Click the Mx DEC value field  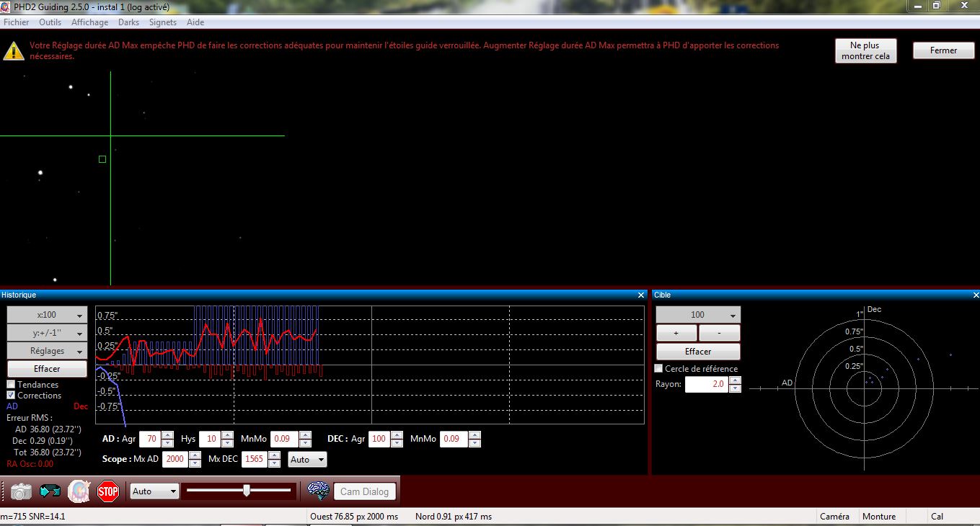[255, 459]
